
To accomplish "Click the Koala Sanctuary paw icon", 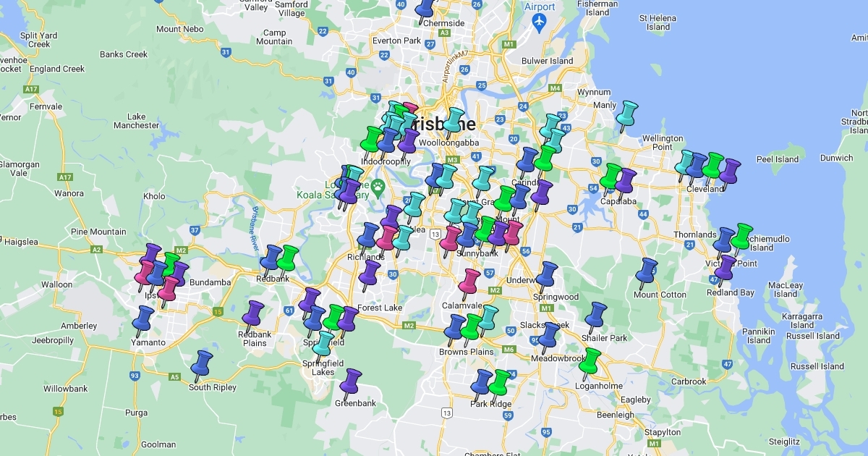I will [378, 186].
